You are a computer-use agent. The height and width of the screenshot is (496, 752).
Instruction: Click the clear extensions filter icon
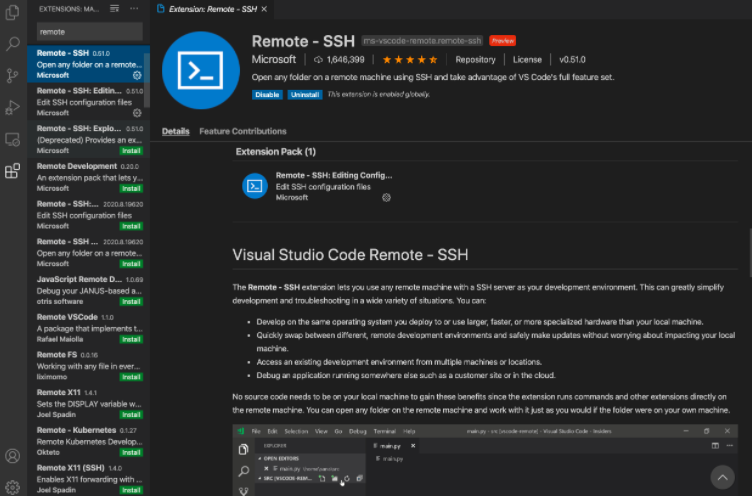tap(115, 9)
